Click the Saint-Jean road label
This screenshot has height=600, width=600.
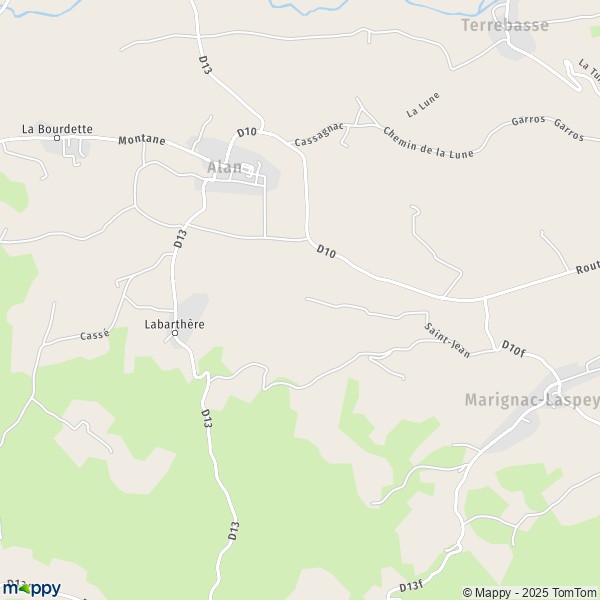pos(447,341)
